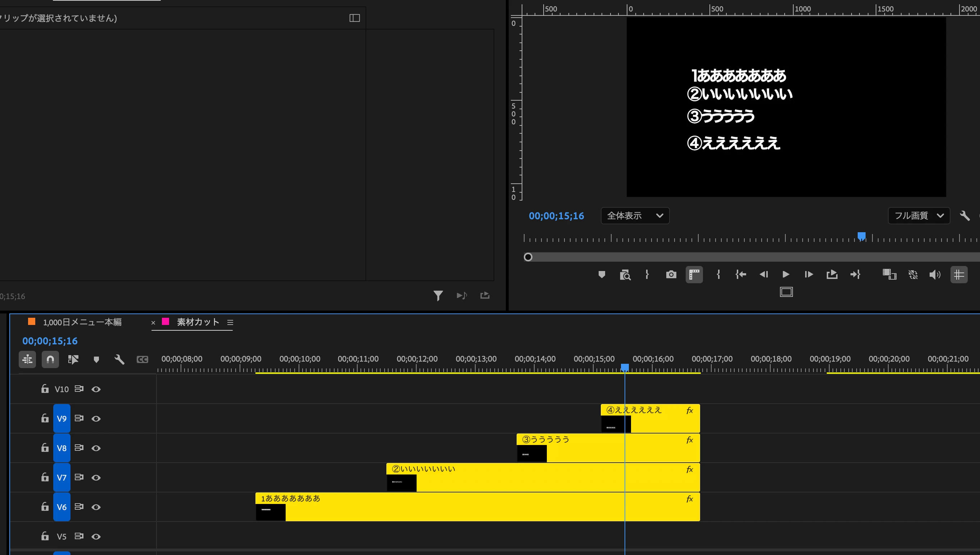Viewport: 980px width, 555px height.
Task: Toggle V8 track targeting button
Action: [62, 448]
